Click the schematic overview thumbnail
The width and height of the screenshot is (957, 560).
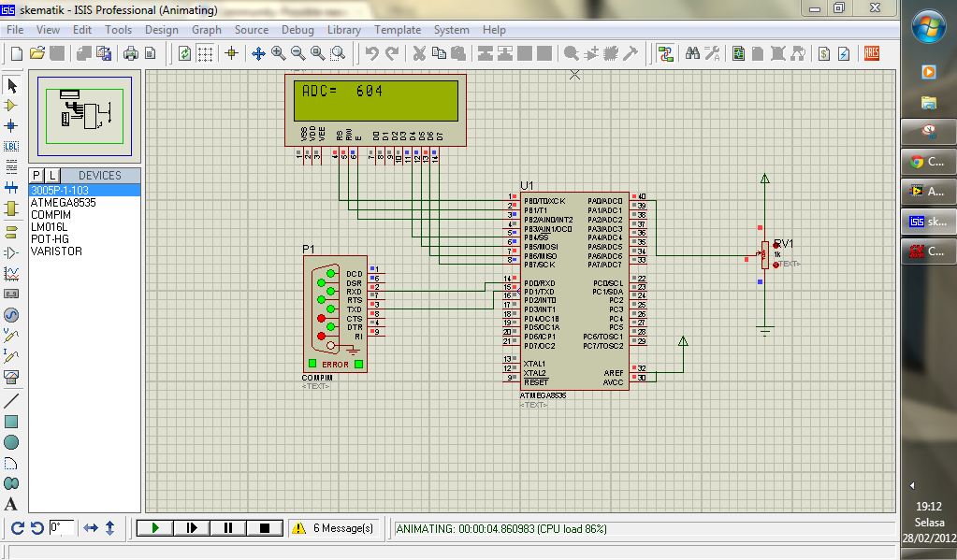tap(84, 116)
